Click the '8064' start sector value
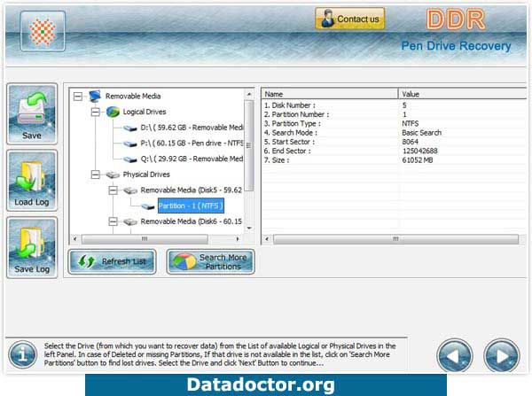The image size is (532, 396). [x=411, y=142]
